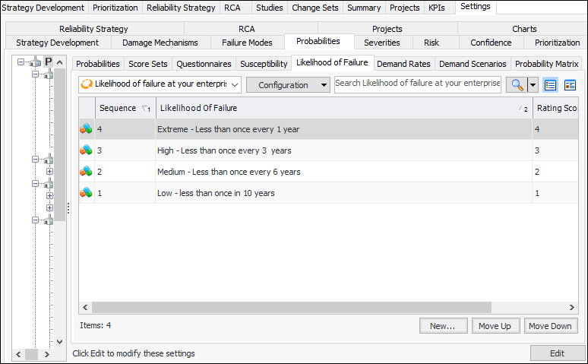
Task: Select 'Extreme - Less than once every 1 year'
Action: [x=228, y=129]
